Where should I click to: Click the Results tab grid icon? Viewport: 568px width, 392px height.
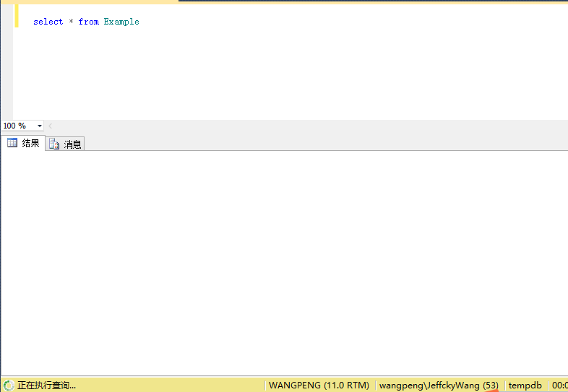(12, 143)
